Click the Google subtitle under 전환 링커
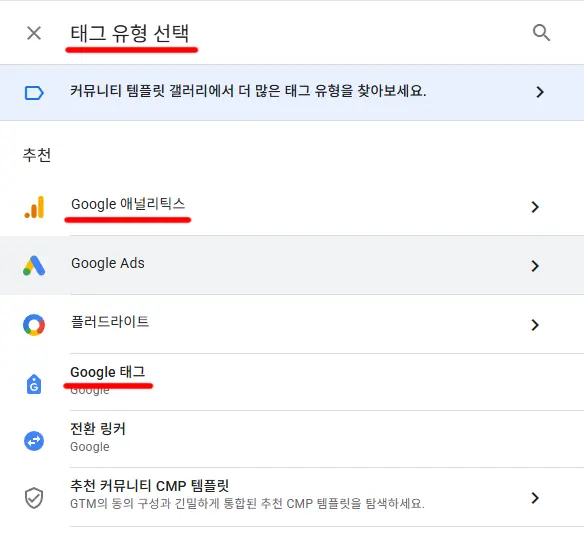 coord(90,447)
